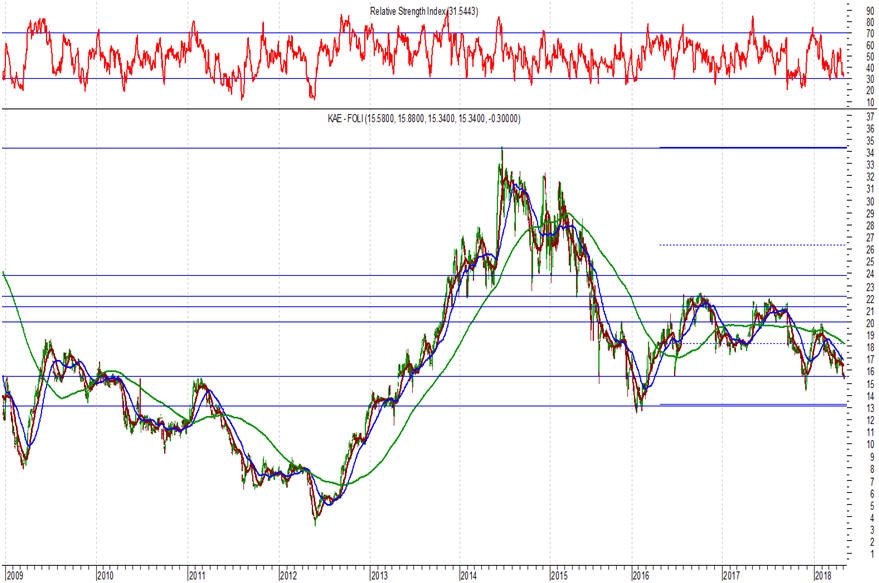
Task: Click the 3 value on price scale
Action: coord(872,530)
